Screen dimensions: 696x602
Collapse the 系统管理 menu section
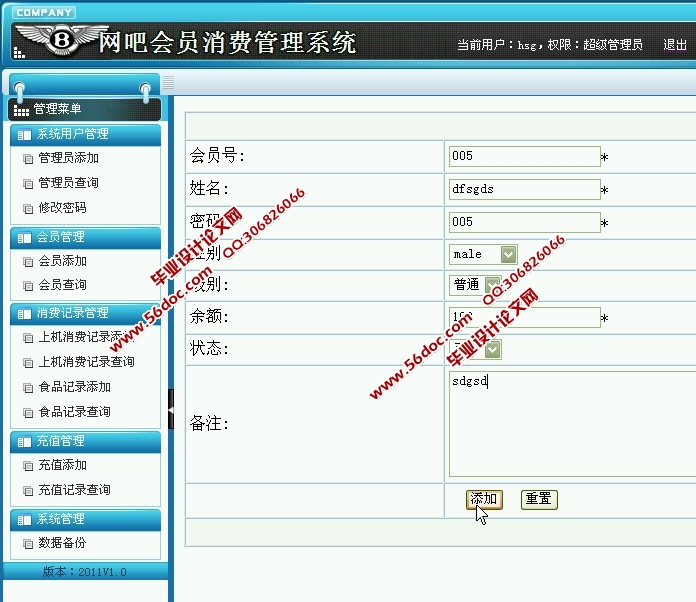(85, 519)
